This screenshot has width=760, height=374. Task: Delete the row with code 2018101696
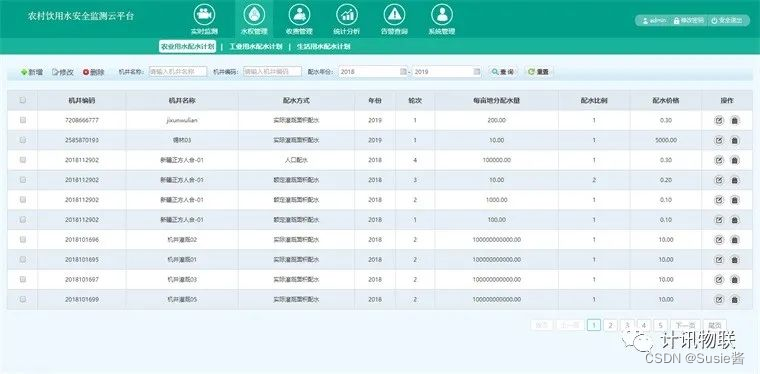(x=734, y=240)
